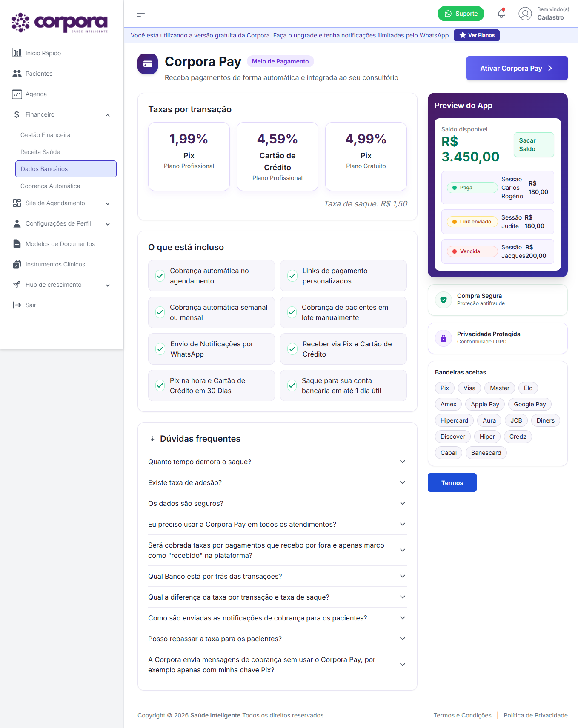Click the Meio de Pagamento tag

[280, 61]
